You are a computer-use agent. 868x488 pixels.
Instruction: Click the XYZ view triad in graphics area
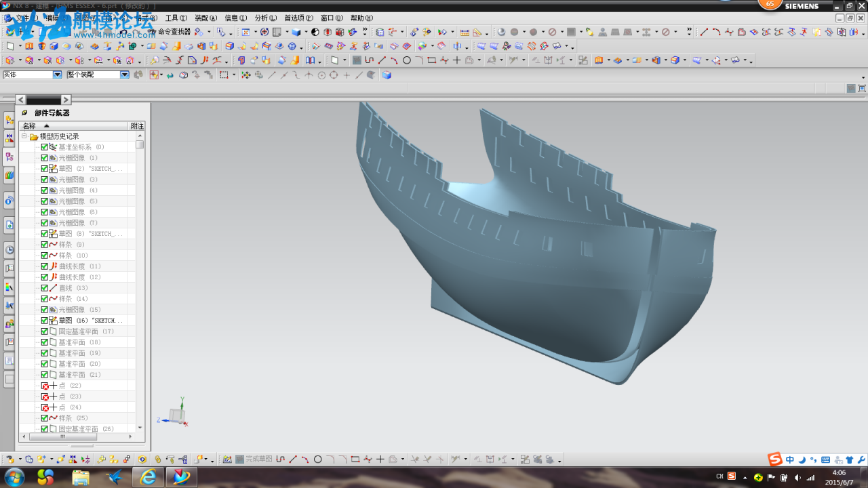[x=173, y=413]
